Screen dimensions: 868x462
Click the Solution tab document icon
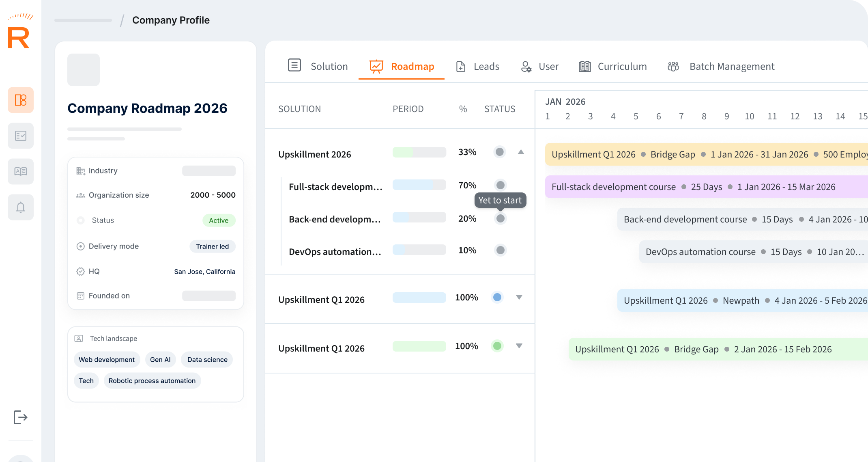tap(294, 65)
